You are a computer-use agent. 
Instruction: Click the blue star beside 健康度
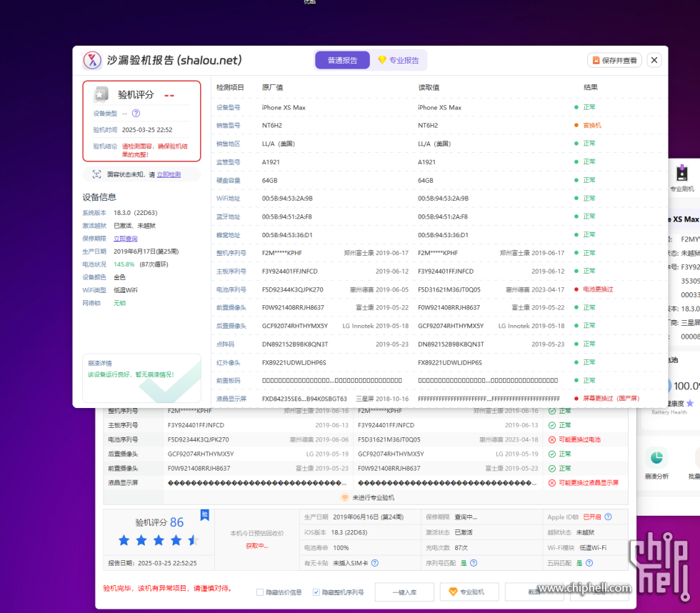point(690,403)
